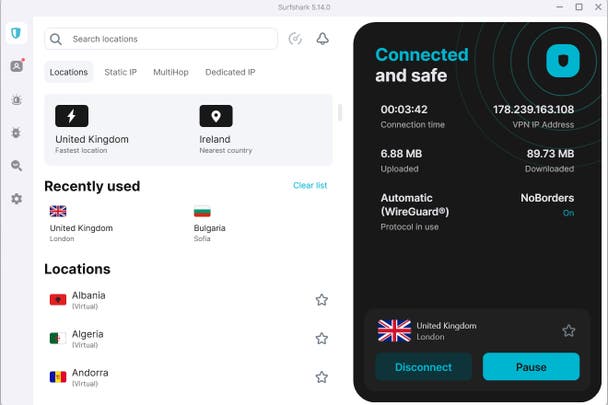608x405 pixels.
Task: Click the Clear list link
Action: (x=310, y=185)
